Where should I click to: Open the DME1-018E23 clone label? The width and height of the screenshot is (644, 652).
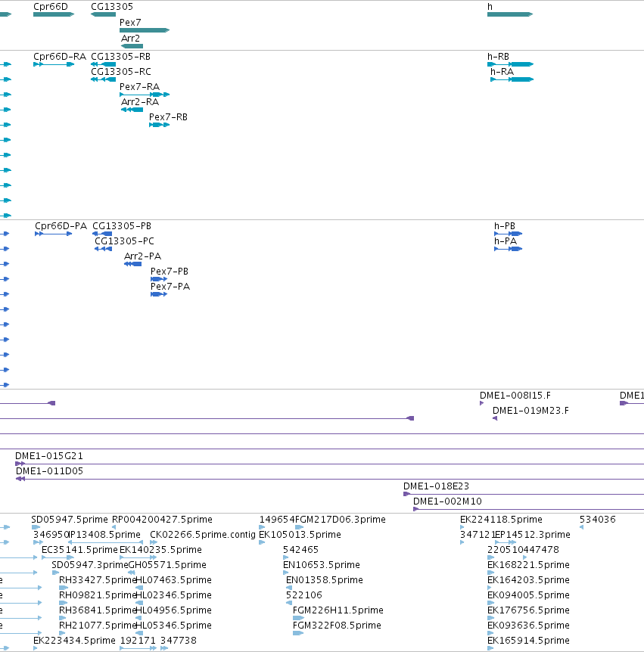click(436, 486)
